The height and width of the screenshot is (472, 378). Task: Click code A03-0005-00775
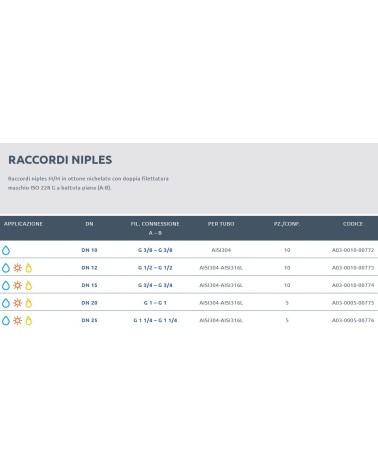pyautogui.click(x=353, y=303)
